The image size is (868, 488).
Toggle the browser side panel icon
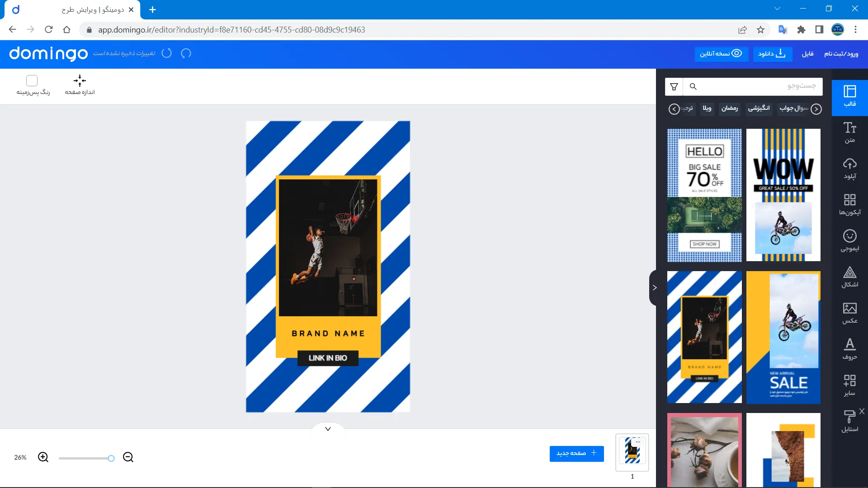tap(819, 30)
